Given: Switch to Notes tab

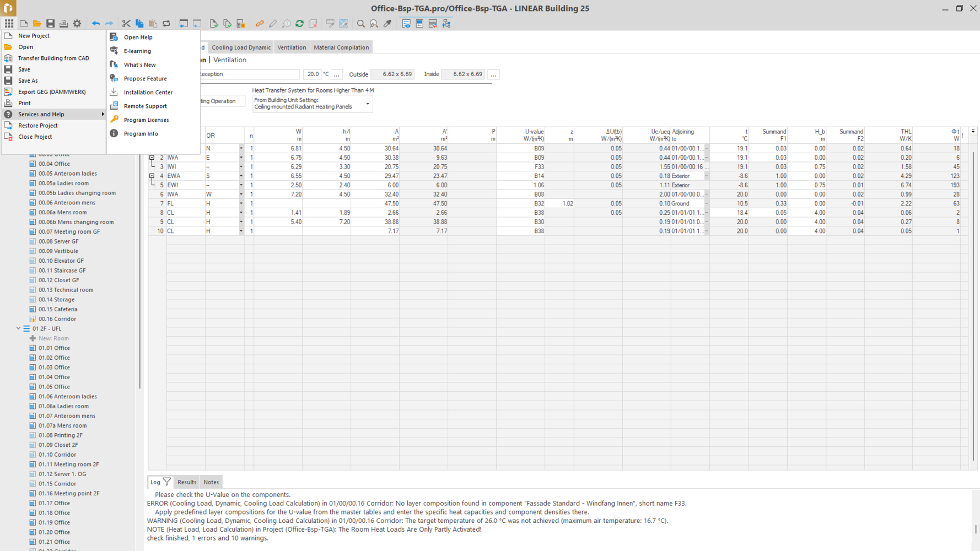Looking at the screenshot, I should coord(211,482).
